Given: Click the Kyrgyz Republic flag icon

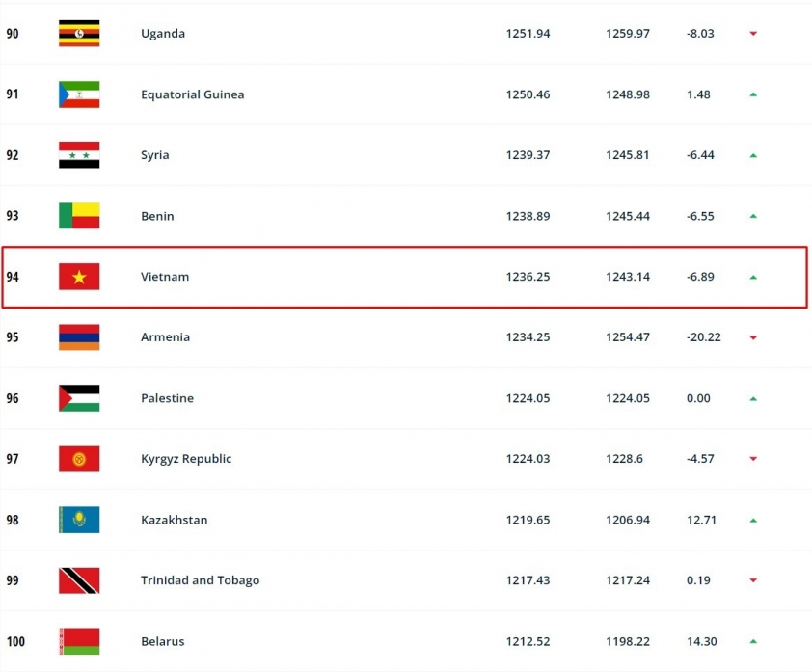Looking at the screenshot, I should (79, 459).
